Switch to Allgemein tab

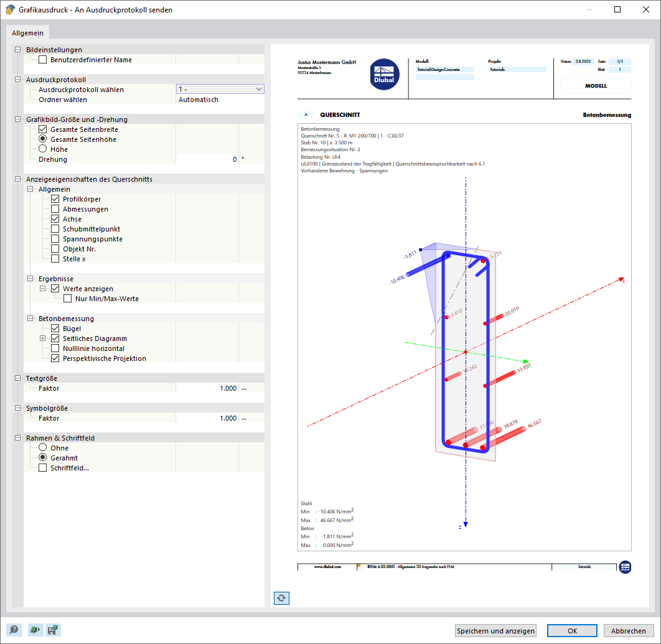(27, 33)
